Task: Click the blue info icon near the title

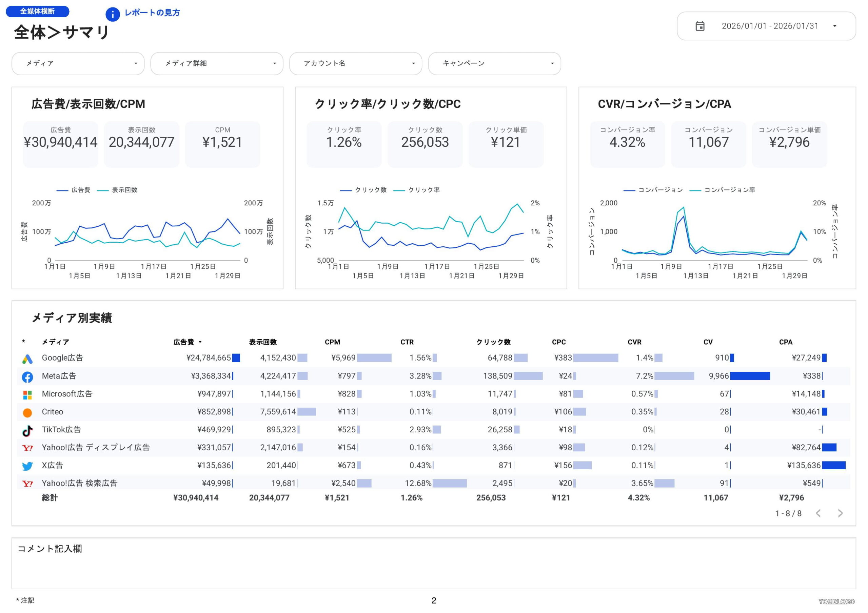Action: (113, 14)
